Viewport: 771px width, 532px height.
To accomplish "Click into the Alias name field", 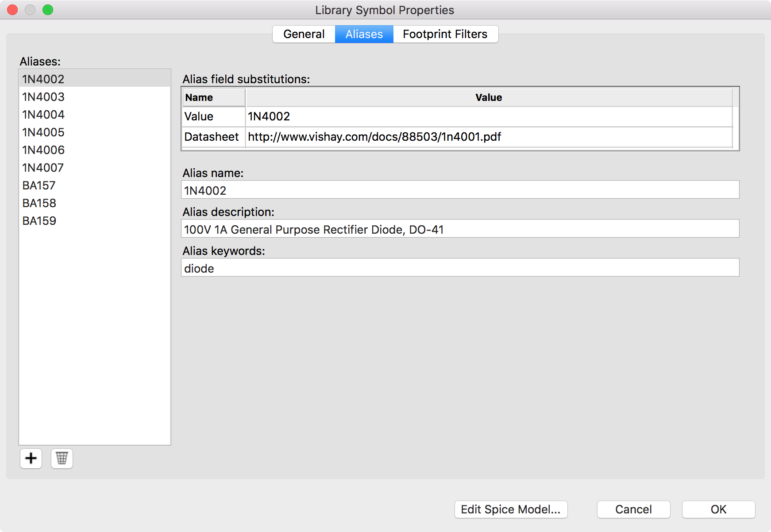I will 460,190.
